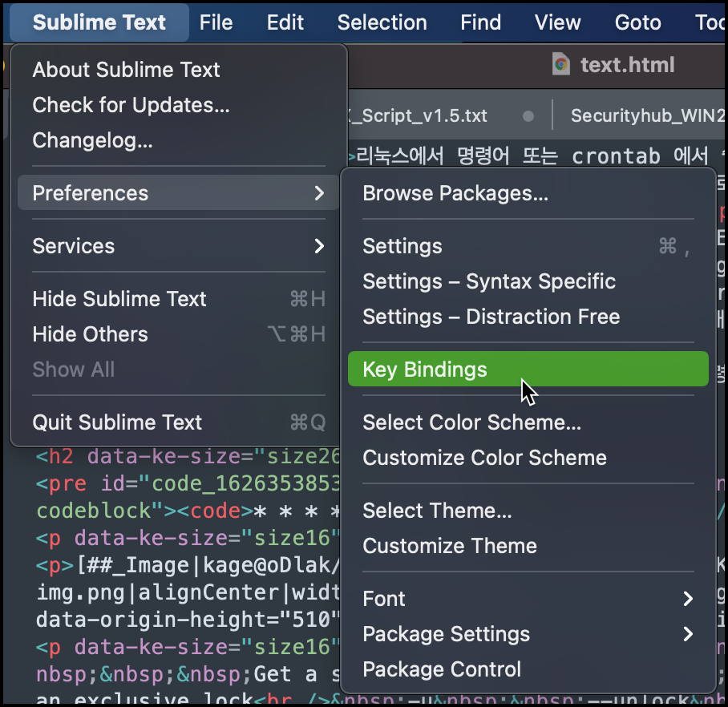Open the Goto menu
728x707 pixels.
[x=638, y=22]
